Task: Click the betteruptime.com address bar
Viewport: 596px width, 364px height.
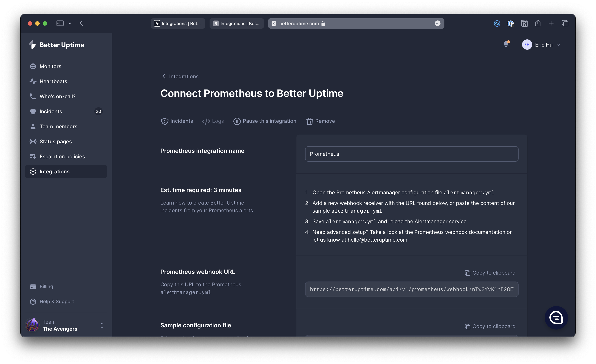Action: coord(356,23)
